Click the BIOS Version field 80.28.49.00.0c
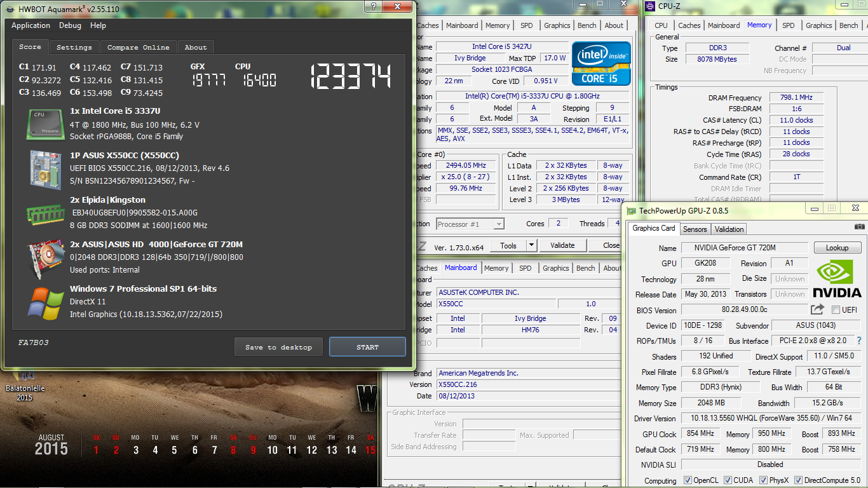 tap(744, 309)
